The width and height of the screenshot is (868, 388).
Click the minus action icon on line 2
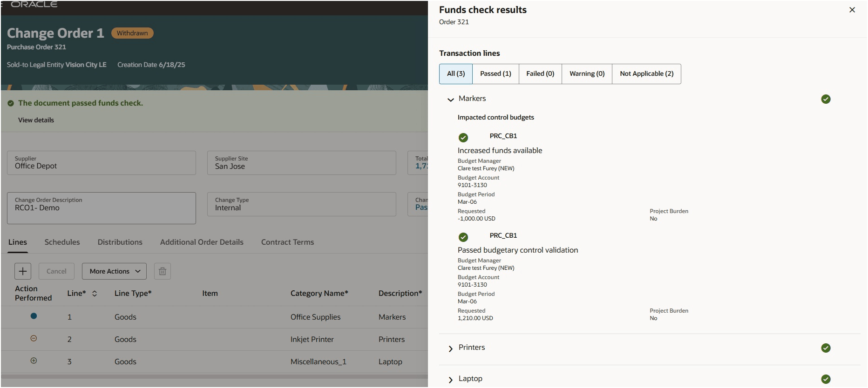tap(34, 339)
